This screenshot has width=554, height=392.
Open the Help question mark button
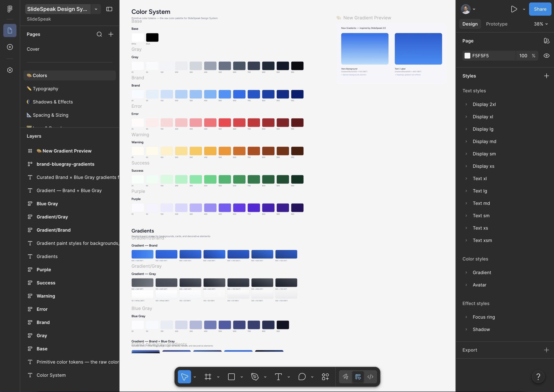tap(538, 377)
